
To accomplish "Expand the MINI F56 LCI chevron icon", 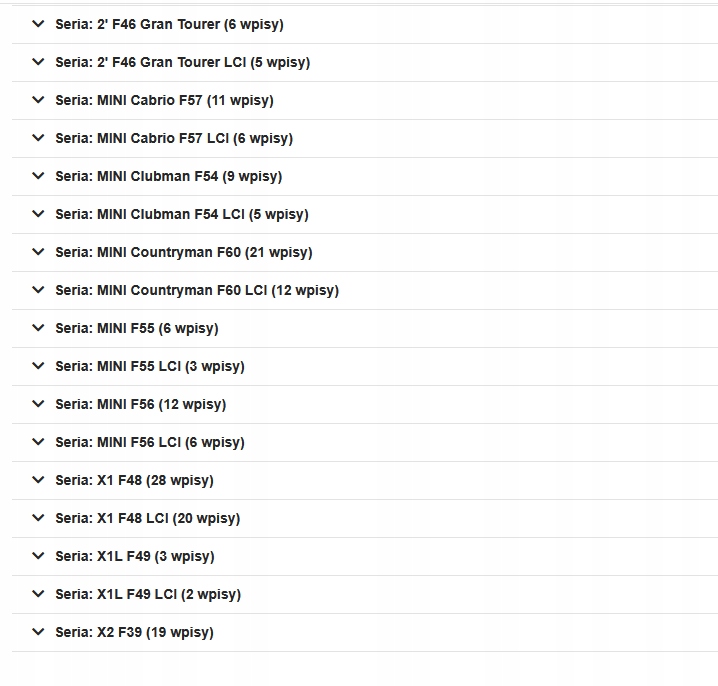I will (x=38, y=442).
